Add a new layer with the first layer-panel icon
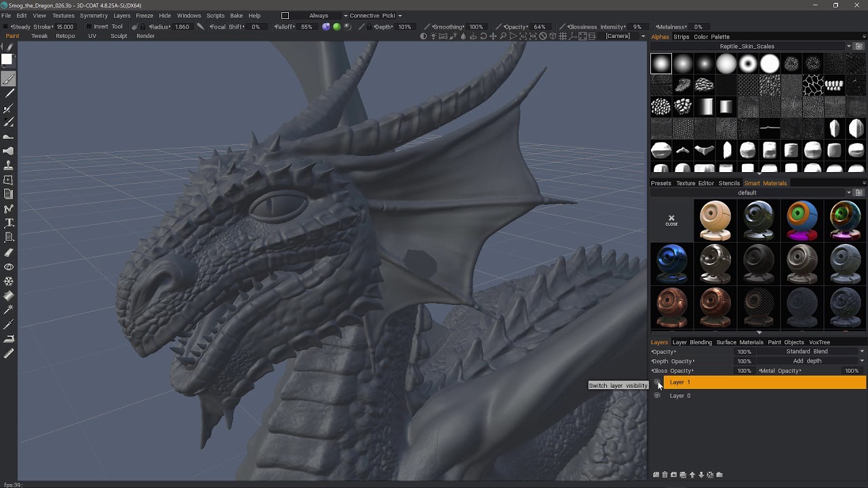The height and width of the screenshot is (488, 868). (656, 475)
